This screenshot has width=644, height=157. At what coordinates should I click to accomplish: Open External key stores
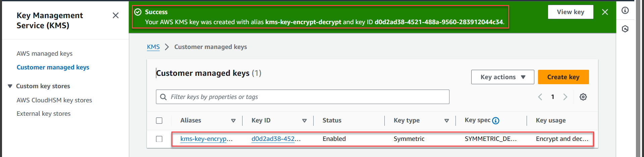(x=44, y=114)
